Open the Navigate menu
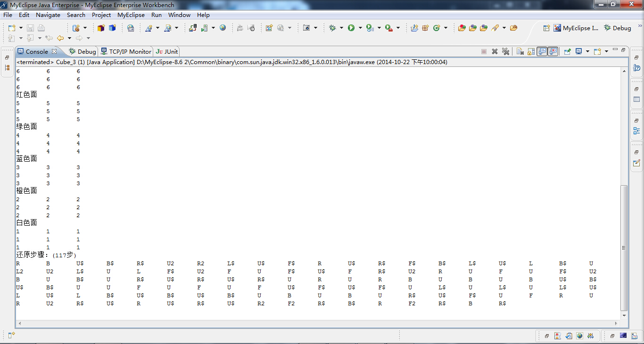Screen dimensions: 644x344 48,15
